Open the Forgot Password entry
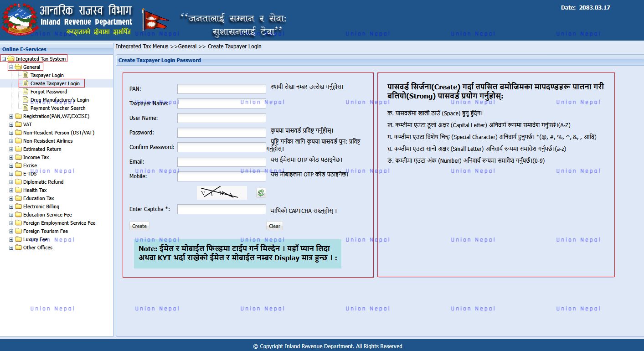Image resolution: width=644 pixels, height=351 pixels. point(49,92)
